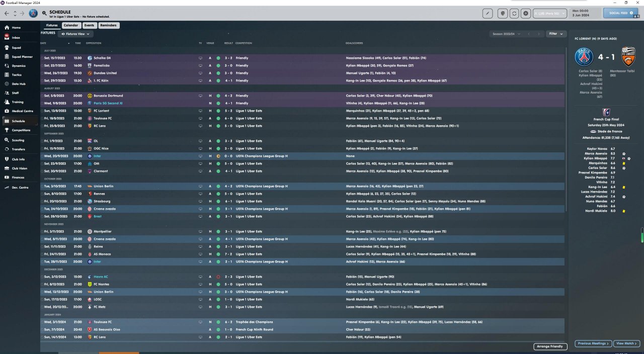The height and width of the screenshot is (354, 644).
Task: Open the settings gear icon
Action: pyautogui.click(x=526, y=14)
